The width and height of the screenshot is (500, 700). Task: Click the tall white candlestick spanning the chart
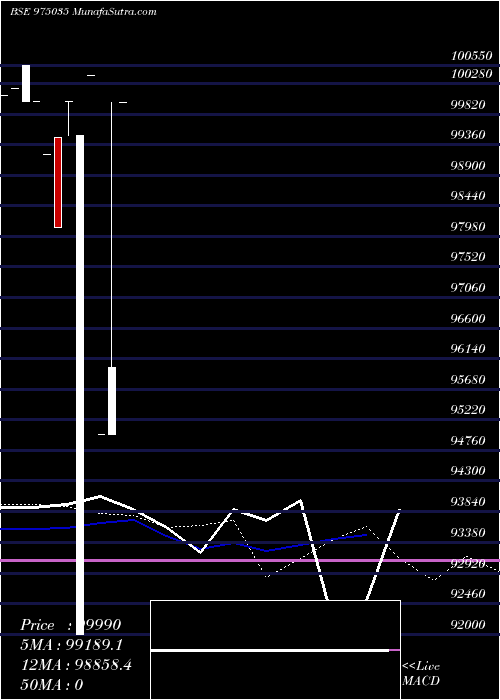coord(80,384)
